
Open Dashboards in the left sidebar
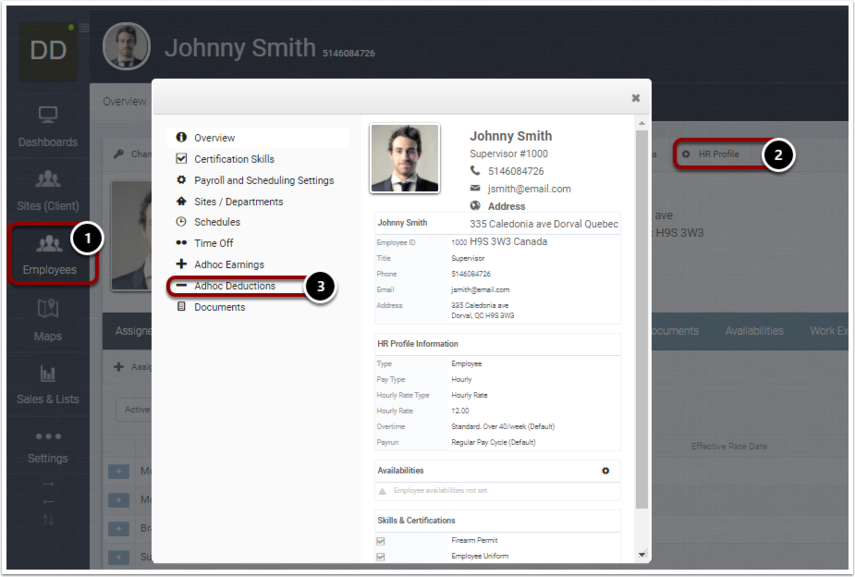coord(48,128)
